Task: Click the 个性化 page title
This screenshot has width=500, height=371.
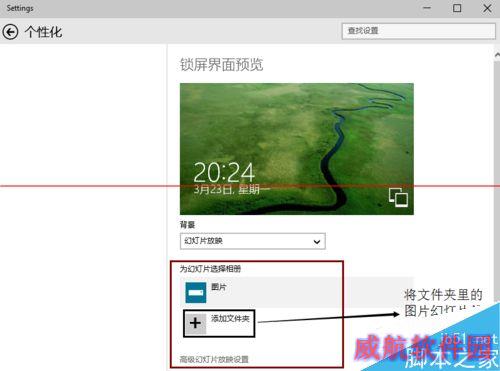Action: [x=43, y=32]
